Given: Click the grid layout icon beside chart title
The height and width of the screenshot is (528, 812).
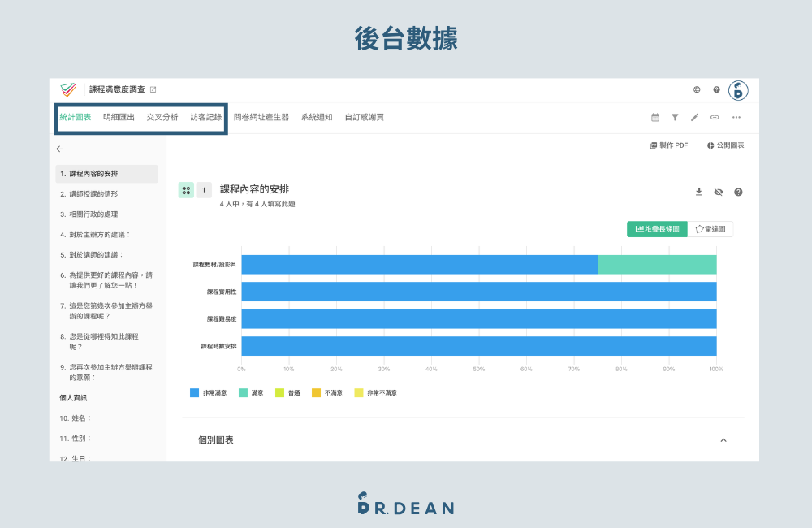Looking at the screenshot, I should (x=186, y=189).
